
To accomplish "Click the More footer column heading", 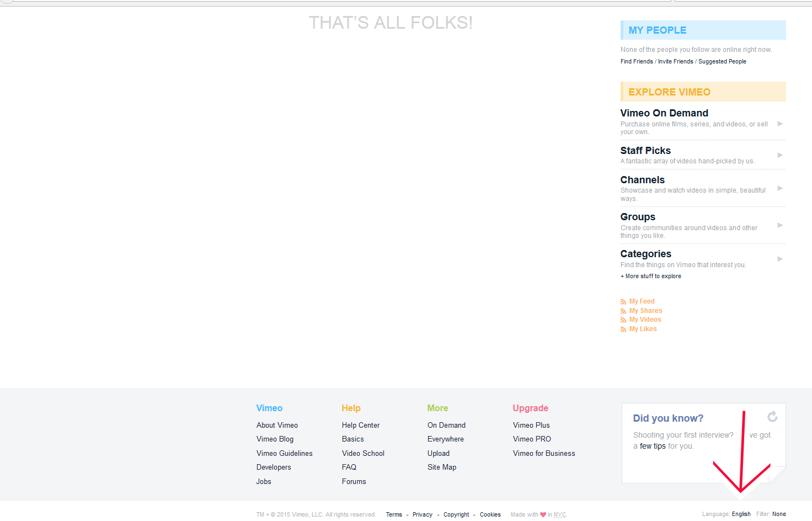I will [437, 408].
